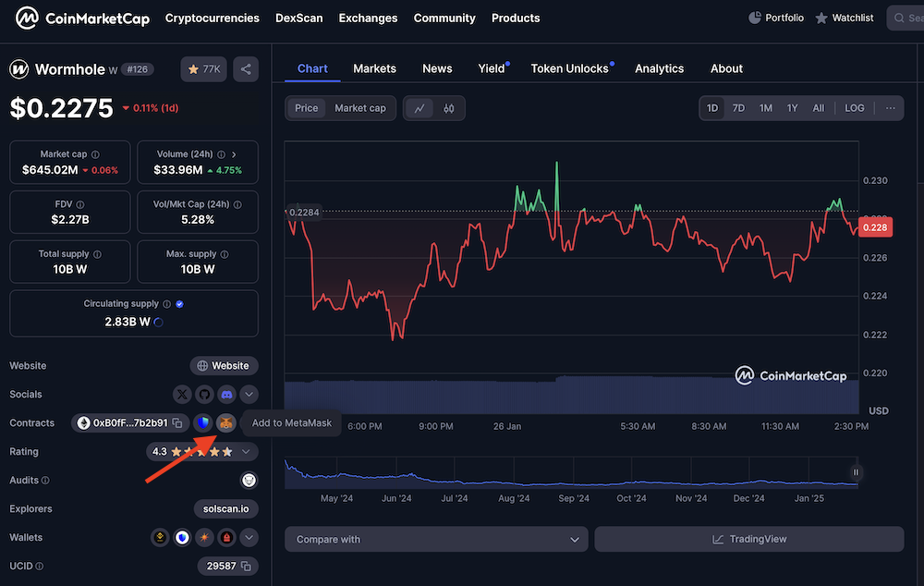Expand the Rating stars dropdown
Viewport: 924px width, 586px height.
tap(247, 451)
